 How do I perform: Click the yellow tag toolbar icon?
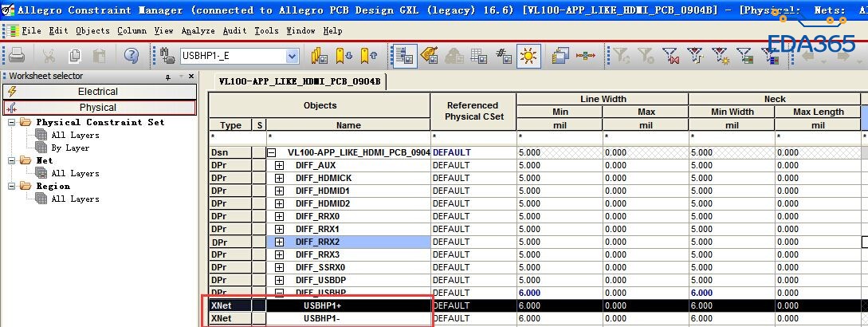point(429,55)
